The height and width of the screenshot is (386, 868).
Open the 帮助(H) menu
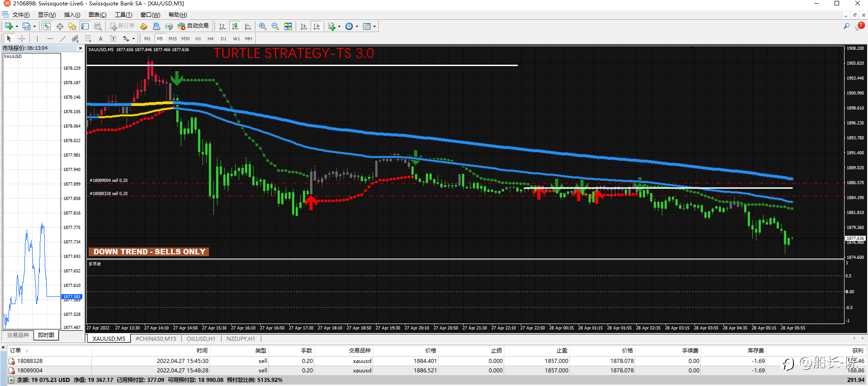177,15
